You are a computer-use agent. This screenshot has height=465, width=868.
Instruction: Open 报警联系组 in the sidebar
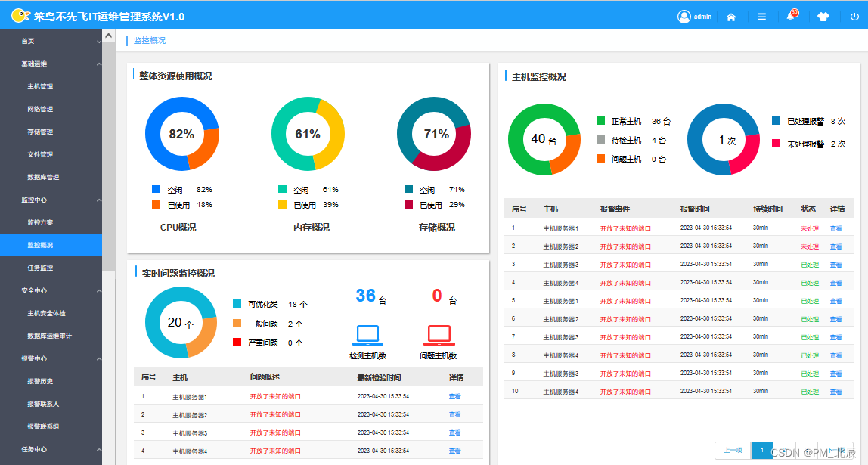tap(43, 426)
